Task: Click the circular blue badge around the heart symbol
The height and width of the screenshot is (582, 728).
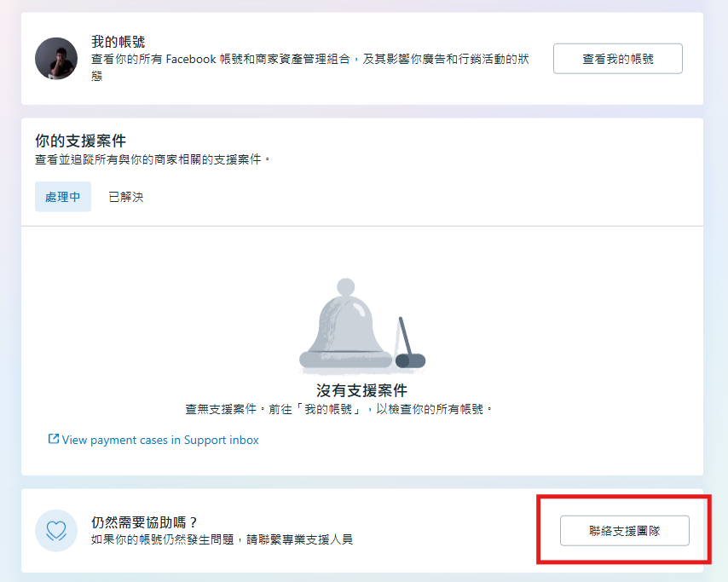Action: tap(55, 530)
